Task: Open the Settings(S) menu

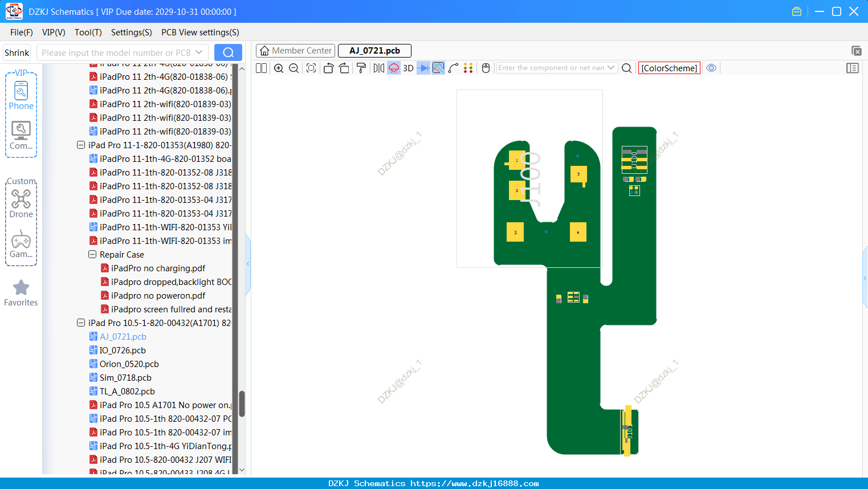Action: pyautogui.click(x=132, y=32)
